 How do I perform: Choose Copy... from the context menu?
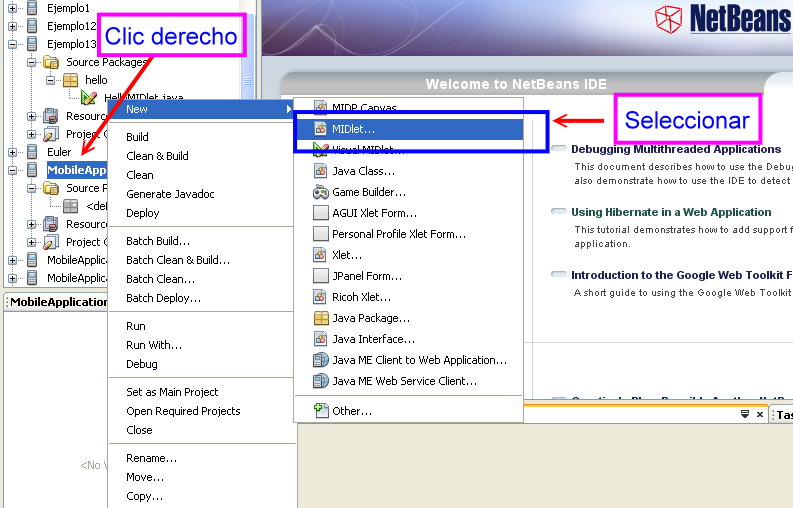201,496
